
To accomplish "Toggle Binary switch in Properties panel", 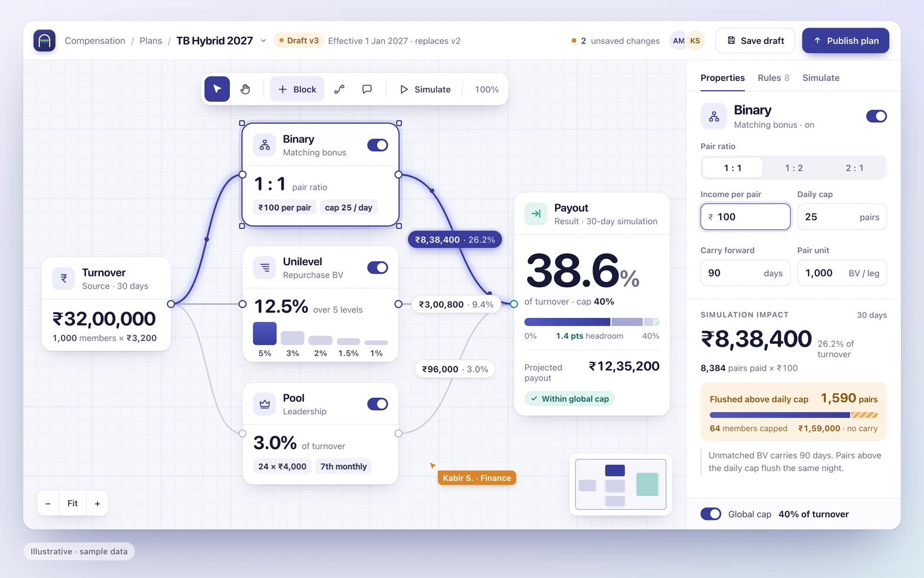I will coord(877,116).
